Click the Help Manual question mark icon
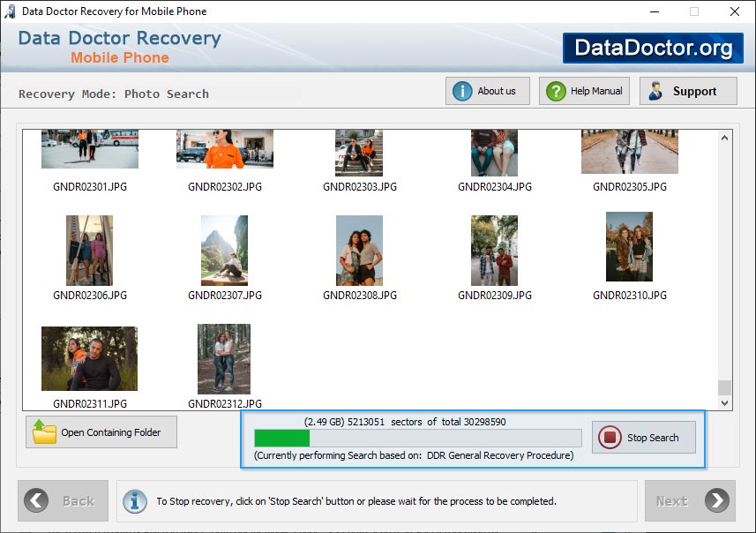The width and height of the screenshot is (756, 533). coord(556,91)
